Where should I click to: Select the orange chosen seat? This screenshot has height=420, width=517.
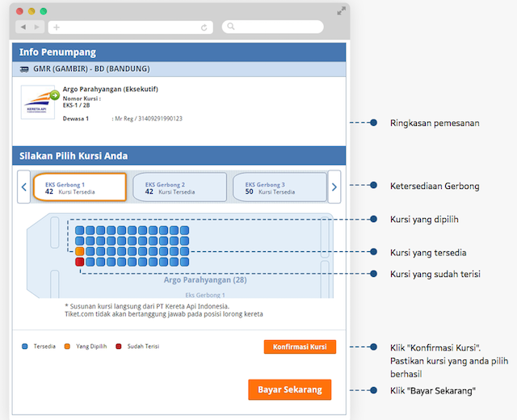pos(80,251)
